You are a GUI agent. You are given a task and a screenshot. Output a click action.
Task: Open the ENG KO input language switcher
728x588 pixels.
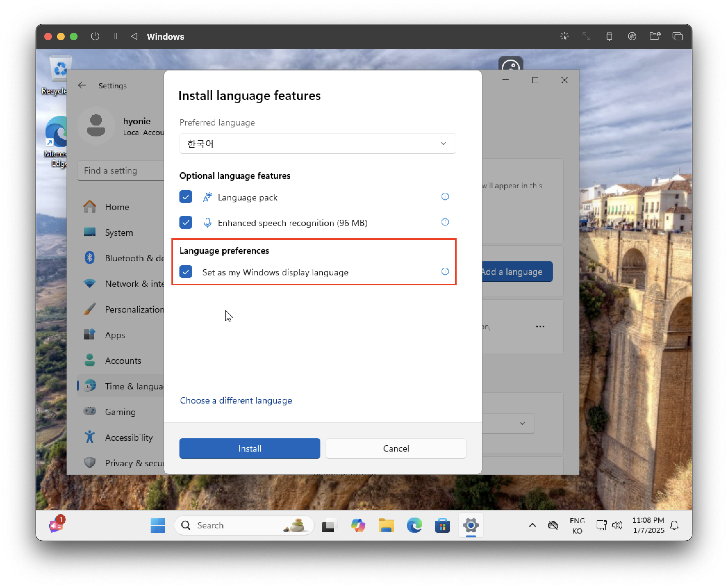(577, 525)
